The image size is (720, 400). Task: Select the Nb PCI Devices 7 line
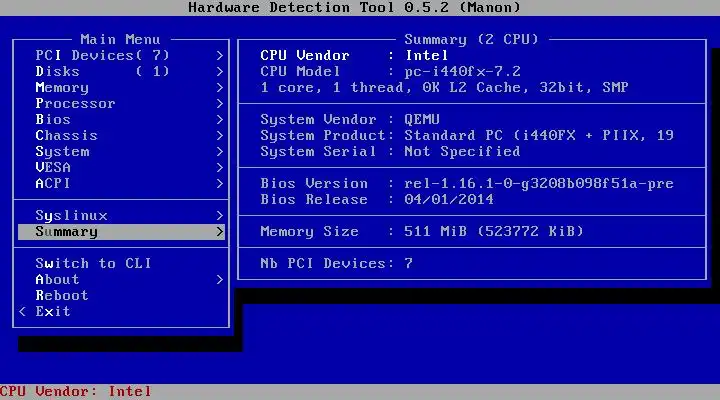coord(337,264)
